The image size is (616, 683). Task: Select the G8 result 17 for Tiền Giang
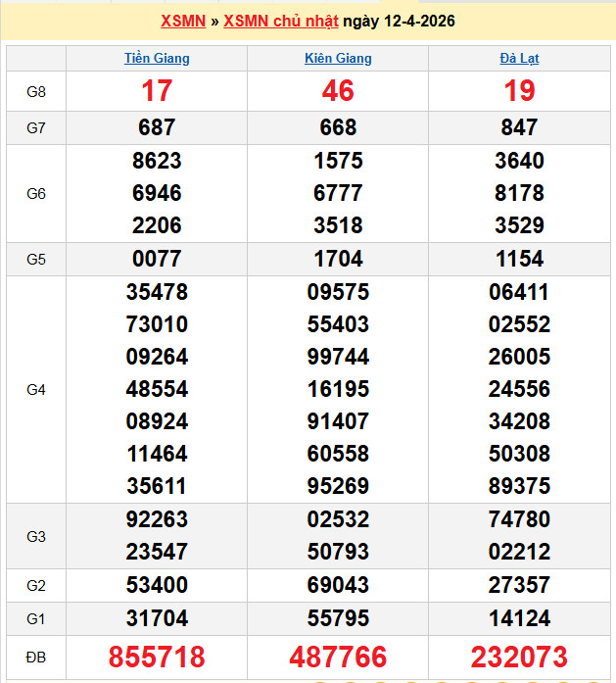point(157,91)
